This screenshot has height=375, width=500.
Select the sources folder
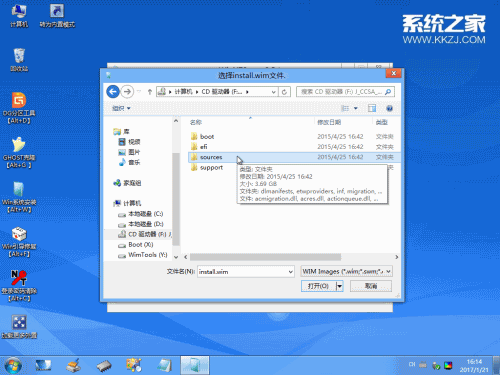tap(293, 157)
